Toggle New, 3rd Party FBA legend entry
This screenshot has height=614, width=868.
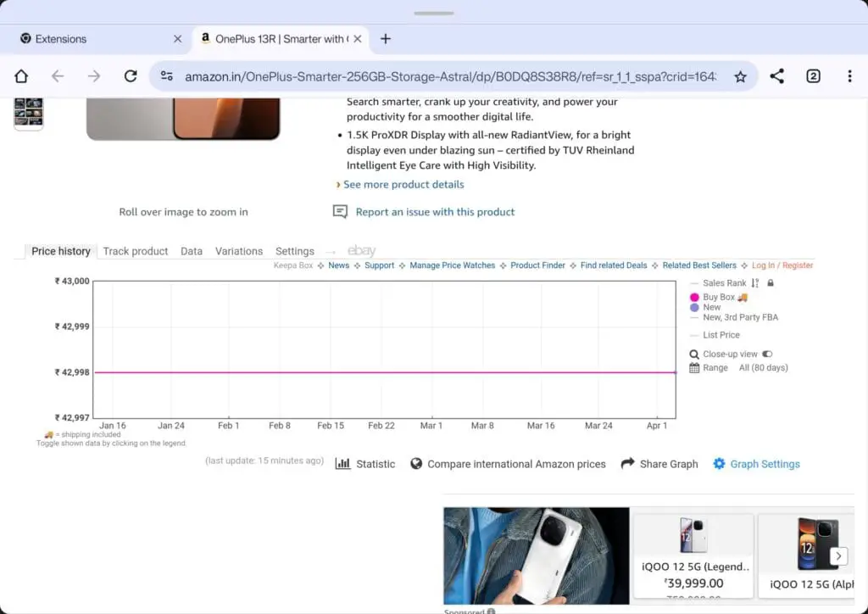740,317
